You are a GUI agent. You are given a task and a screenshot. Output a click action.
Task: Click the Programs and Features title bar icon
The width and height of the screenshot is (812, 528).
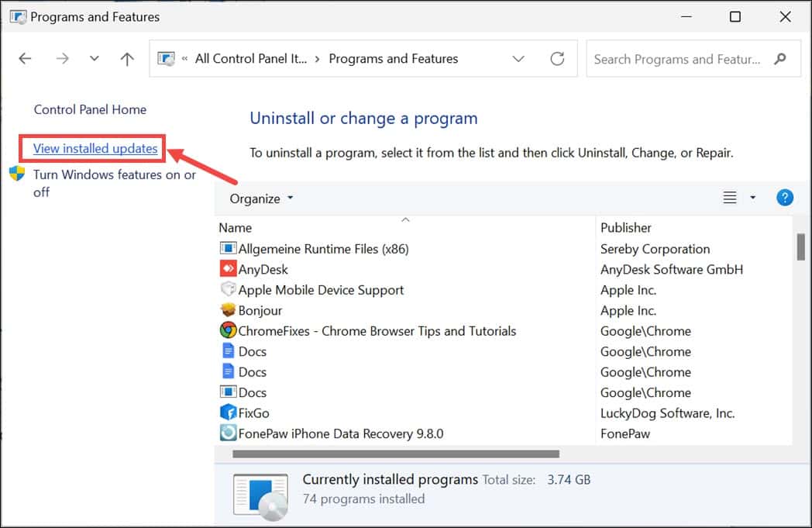[18, 16]
